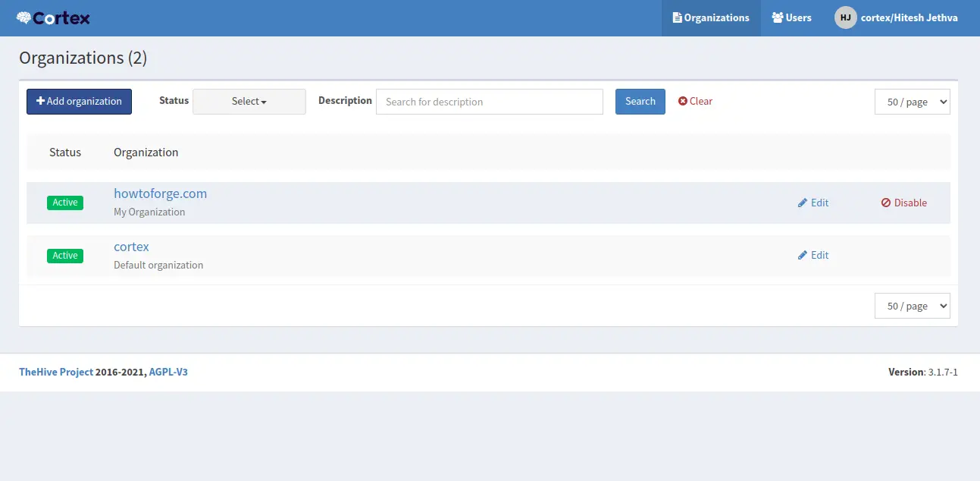Click Active badge for cortex row
This screenshot has width=980, height=481.
(65, 256)
